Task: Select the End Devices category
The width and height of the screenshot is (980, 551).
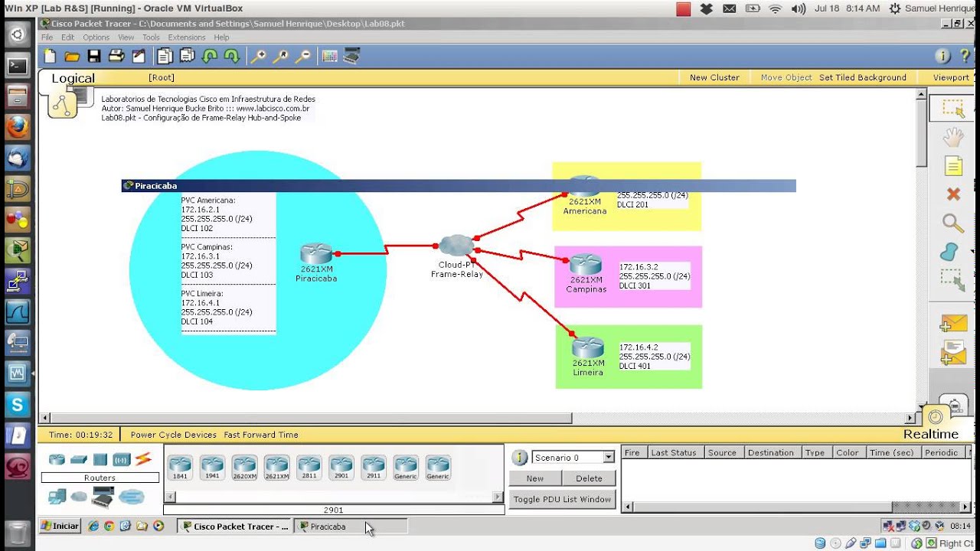Action: coord(57,497)
